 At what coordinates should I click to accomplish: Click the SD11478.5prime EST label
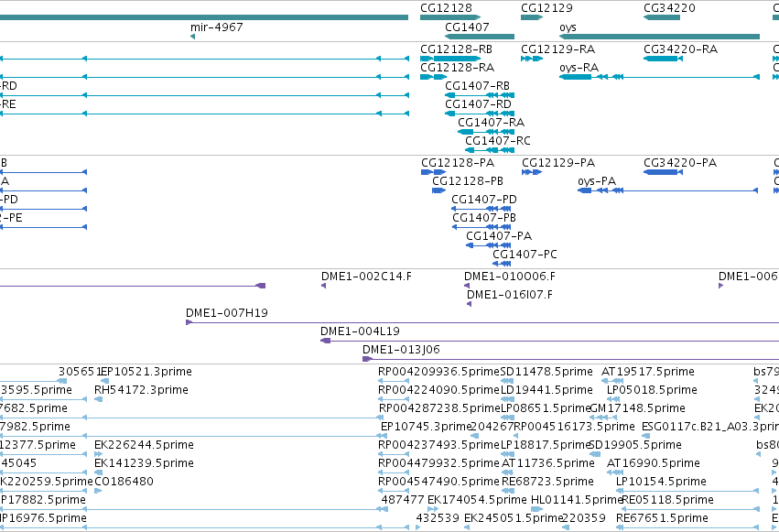(x=546, y=372)
